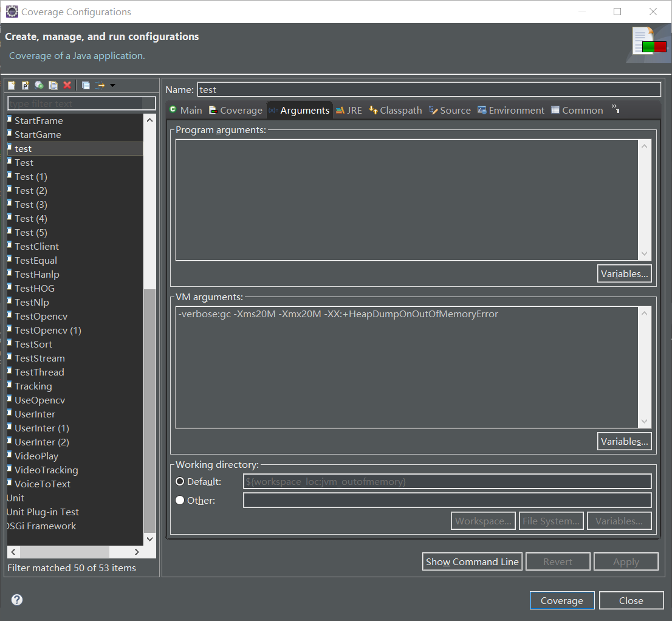Click VM arguments scroll up arrow
672x621 pixels.
(644, 314)
